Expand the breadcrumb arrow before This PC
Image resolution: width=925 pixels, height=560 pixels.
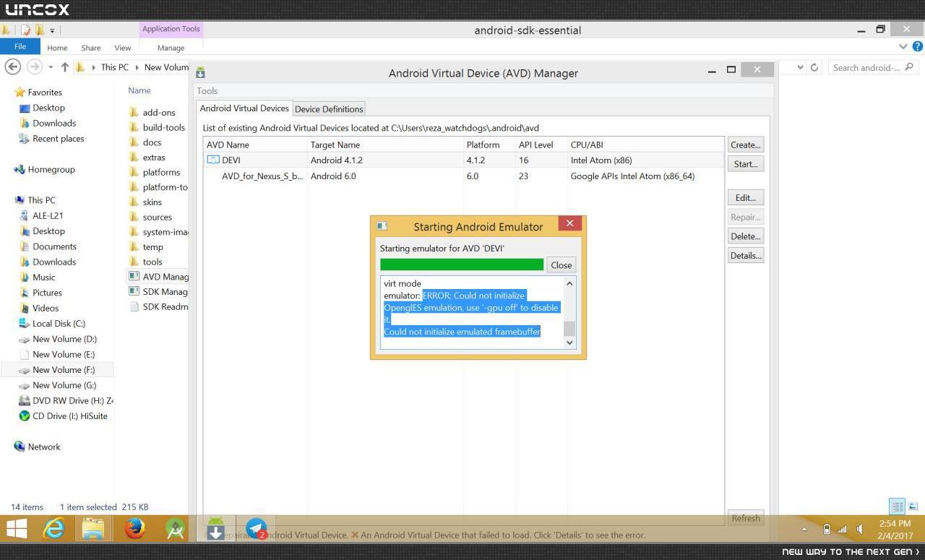click(94, 67)
